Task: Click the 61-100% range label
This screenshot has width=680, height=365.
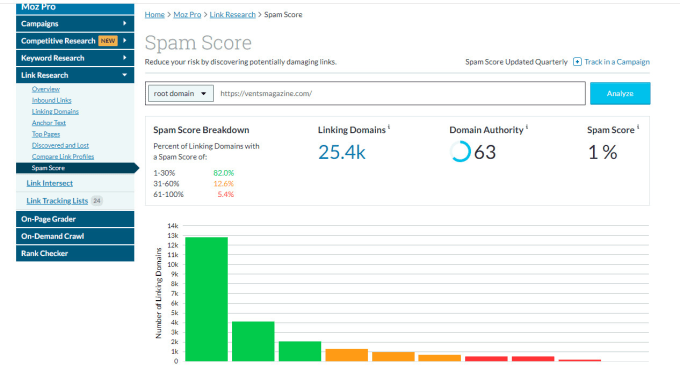Action: pos(168,194)
